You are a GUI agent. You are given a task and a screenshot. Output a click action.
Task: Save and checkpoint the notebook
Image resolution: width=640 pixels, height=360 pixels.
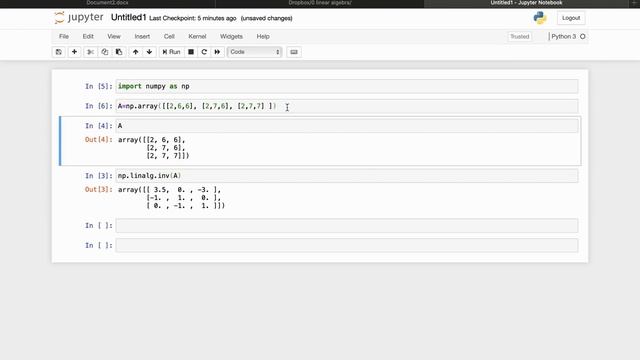[x=59, y=52]
